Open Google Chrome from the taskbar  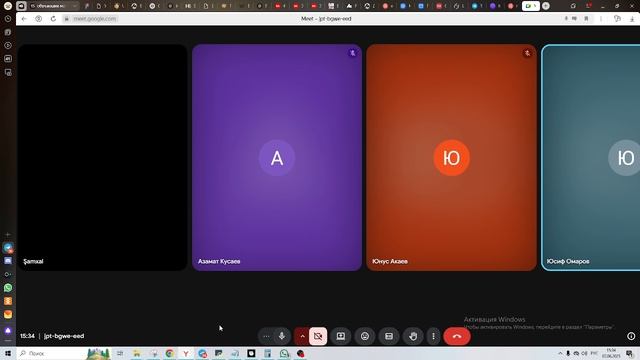tap(169, 353)
